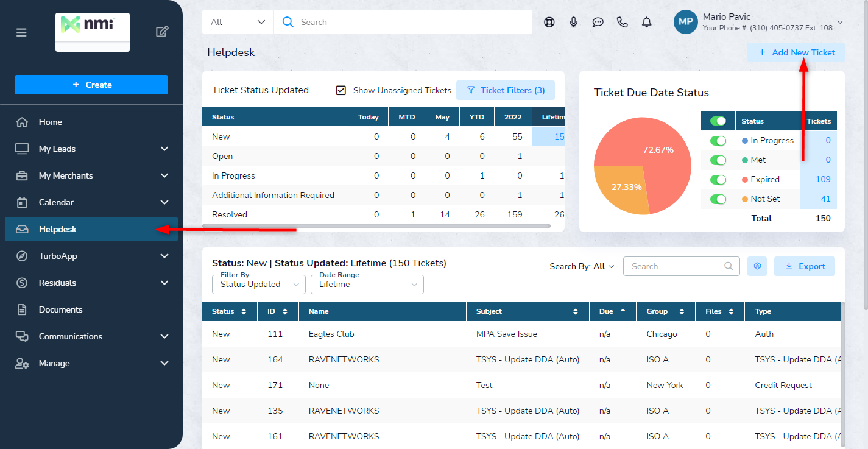The height and width of the screenshot is (449, 868).
Task: Click the search magnifier icon in top bar
Action: click(288, 22)
